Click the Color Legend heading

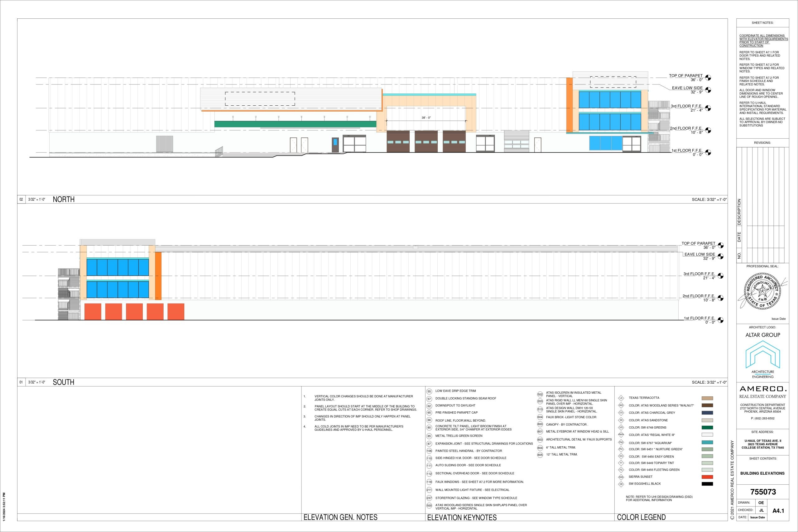coord(641,517)
